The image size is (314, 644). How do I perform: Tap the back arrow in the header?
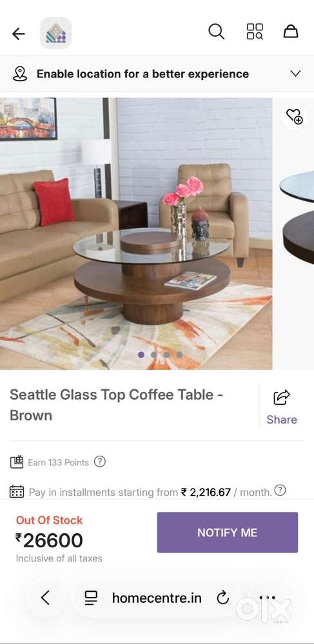pos(18,34)
